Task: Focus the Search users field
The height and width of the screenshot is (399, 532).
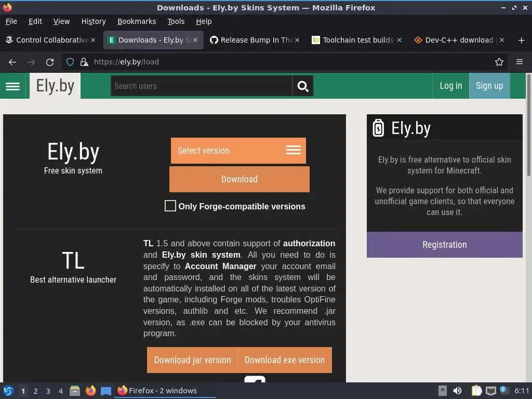Action: pos(202,86)
